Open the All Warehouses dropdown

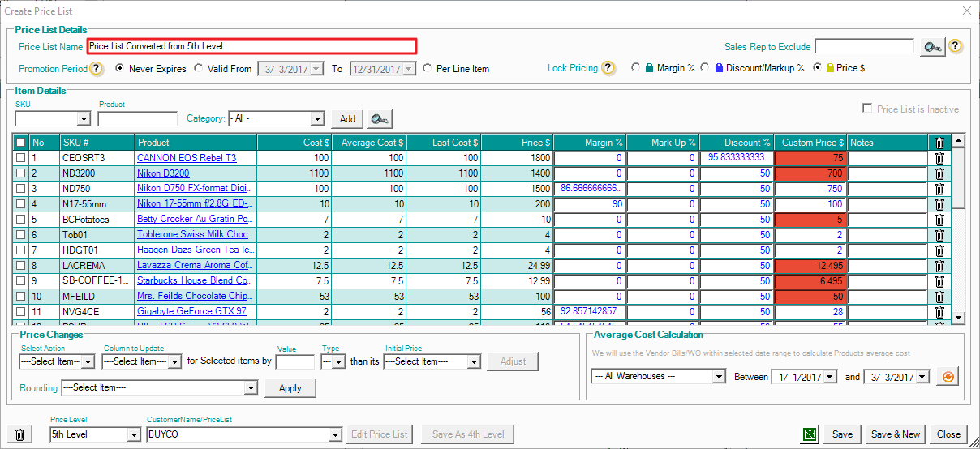(x=718, y=377)
